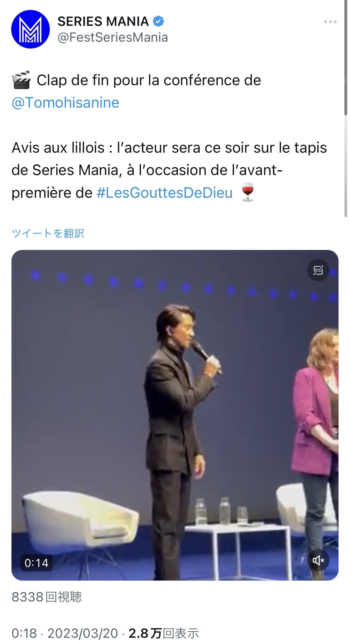Open the 8338回視聴 view count
Screen dimensions: 350x644
(x=47, y=597)
